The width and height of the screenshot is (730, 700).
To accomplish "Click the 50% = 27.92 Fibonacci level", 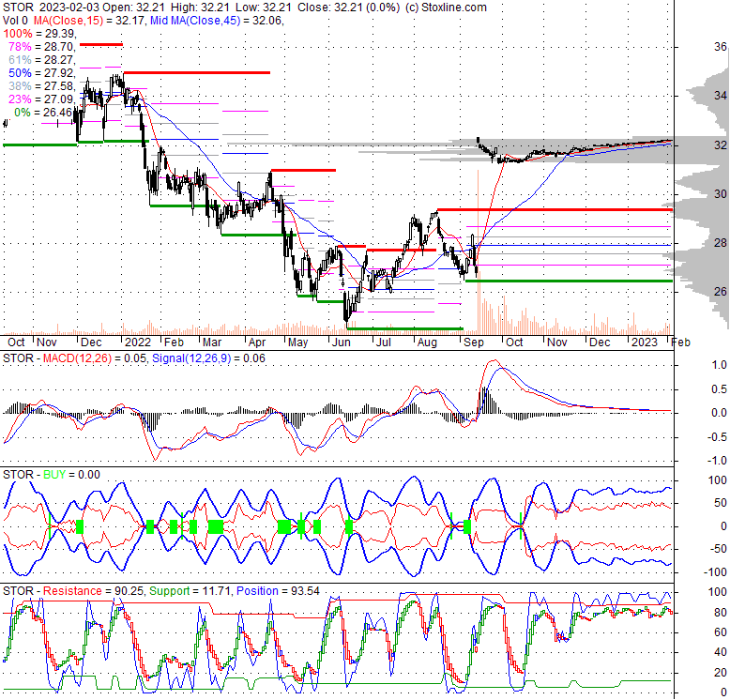I will tap(42, 72).
